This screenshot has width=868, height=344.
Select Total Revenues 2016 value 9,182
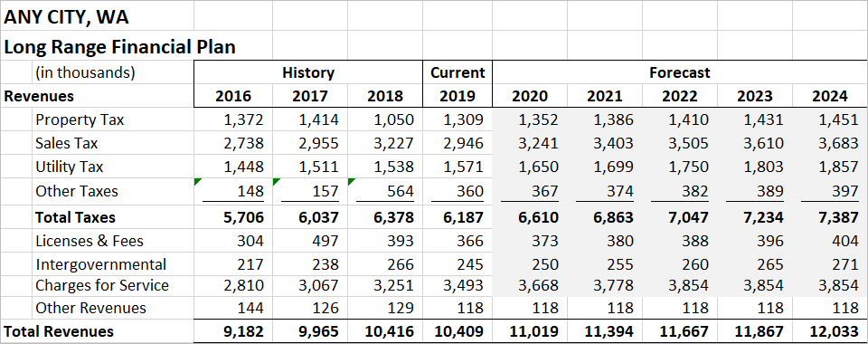[x=243, y=331]
